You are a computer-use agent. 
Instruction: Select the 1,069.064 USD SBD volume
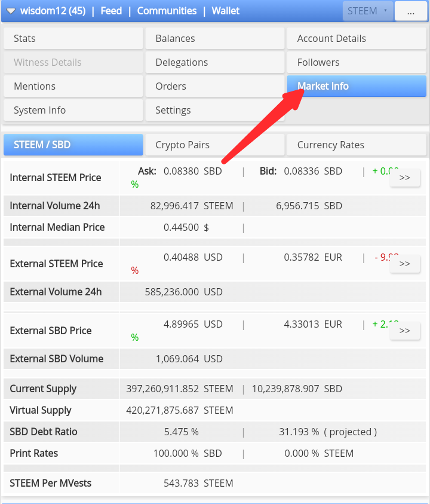click(189, 359)
